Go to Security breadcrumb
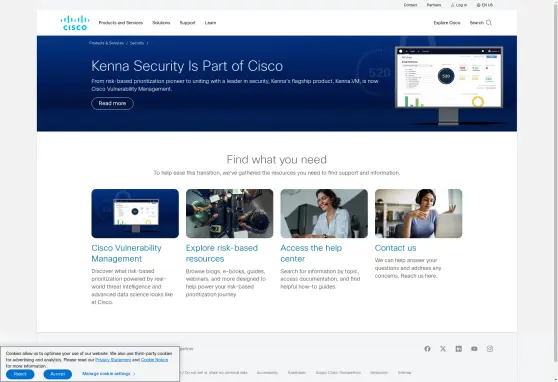This screenshot has height=382, width=558. 137,43
